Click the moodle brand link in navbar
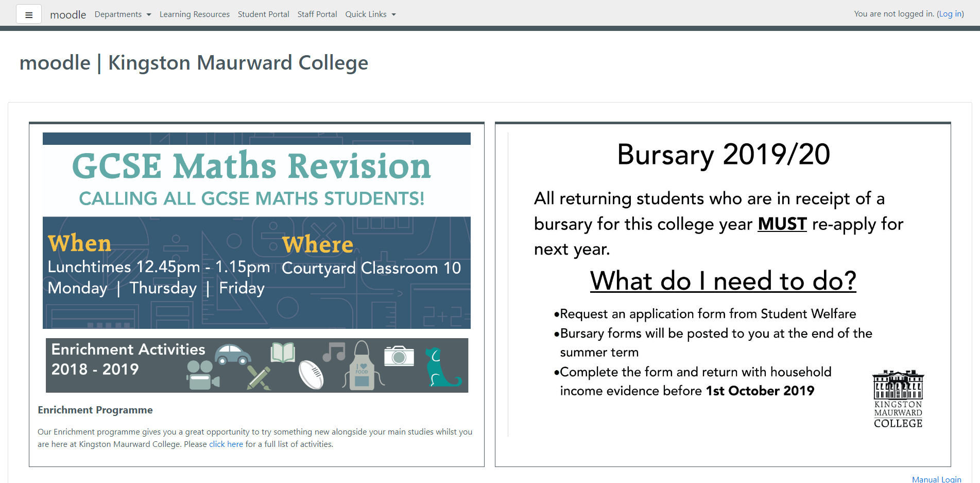980x483 pixels. coord(68,14)
